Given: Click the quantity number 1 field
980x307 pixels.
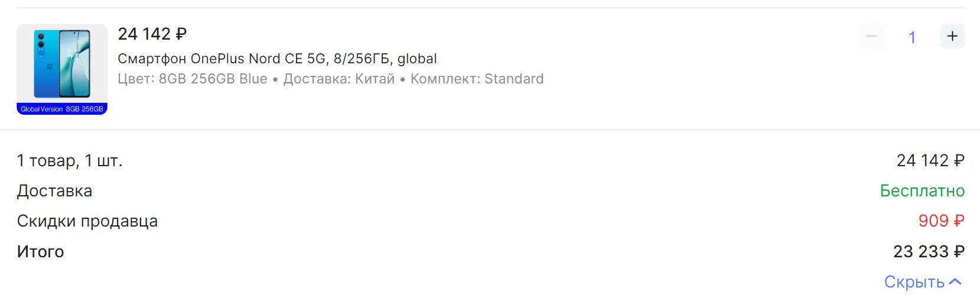Looking at the screenshot, I should pos(911,38).
